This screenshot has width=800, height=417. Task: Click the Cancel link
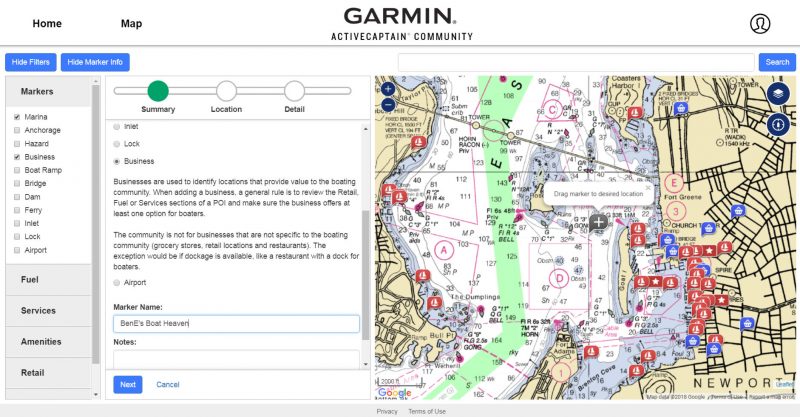(168, 384)
